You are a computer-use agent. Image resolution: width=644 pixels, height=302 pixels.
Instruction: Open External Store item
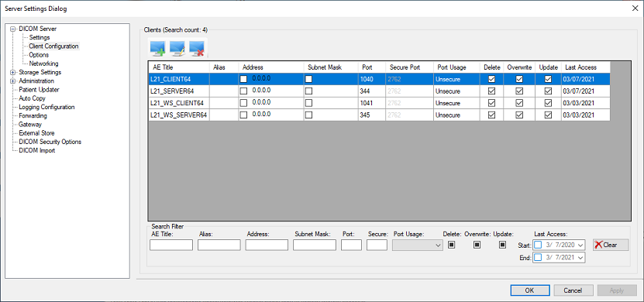click(36, 133)
